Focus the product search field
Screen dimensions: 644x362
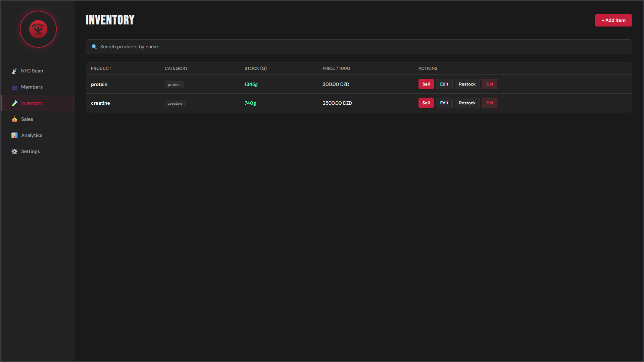click(359, 47)
